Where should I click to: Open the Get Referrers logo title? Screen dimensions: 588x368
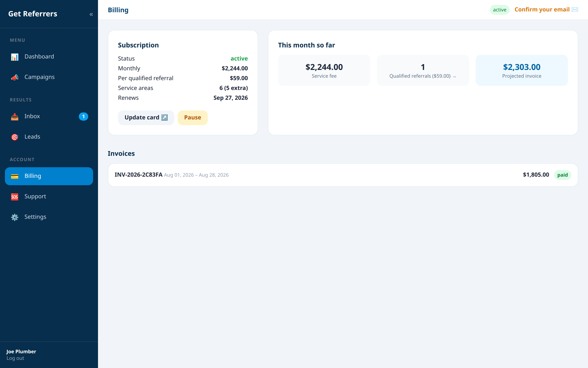point(33,14)
